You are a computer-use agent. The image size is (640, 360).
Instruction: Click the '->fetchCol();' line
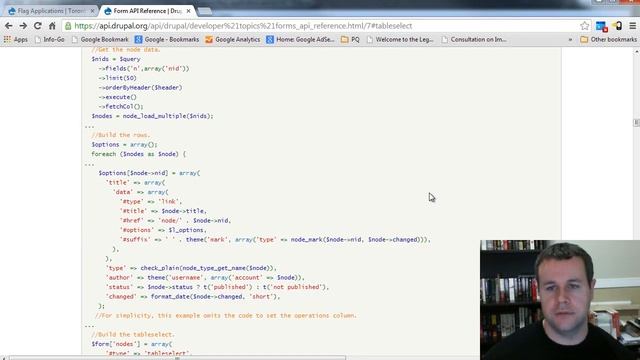tap(121, 107)
